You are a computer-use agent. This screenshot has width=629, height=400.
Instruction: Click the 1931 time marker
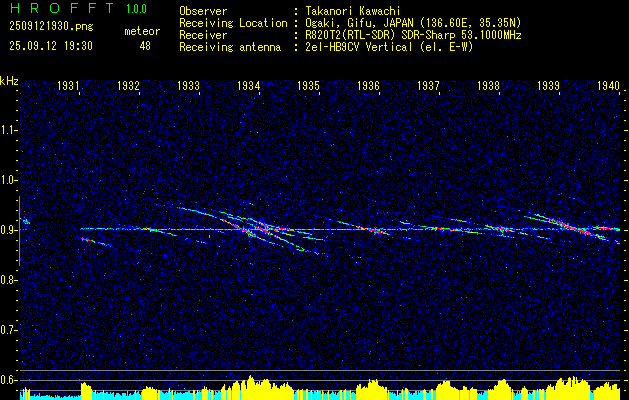coord(68,85)
